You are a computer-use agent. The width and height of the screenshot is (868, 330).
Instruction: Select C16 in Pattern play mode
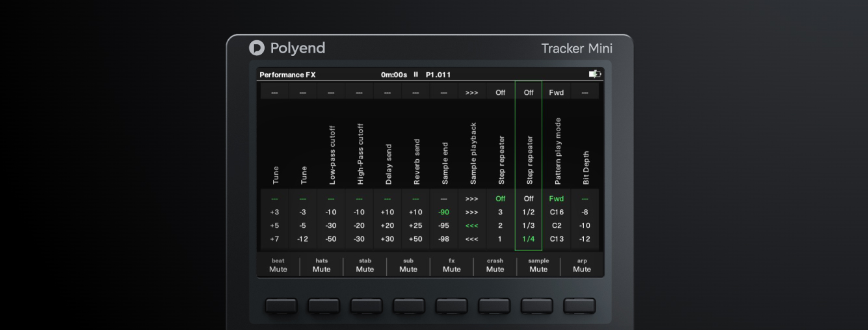[557, 212]
